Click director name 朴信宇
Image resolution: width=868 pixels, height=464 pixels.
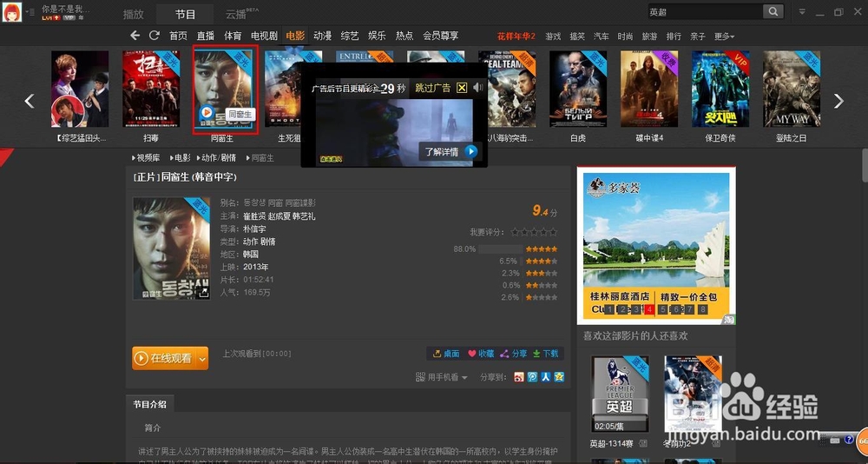point(254,229)
